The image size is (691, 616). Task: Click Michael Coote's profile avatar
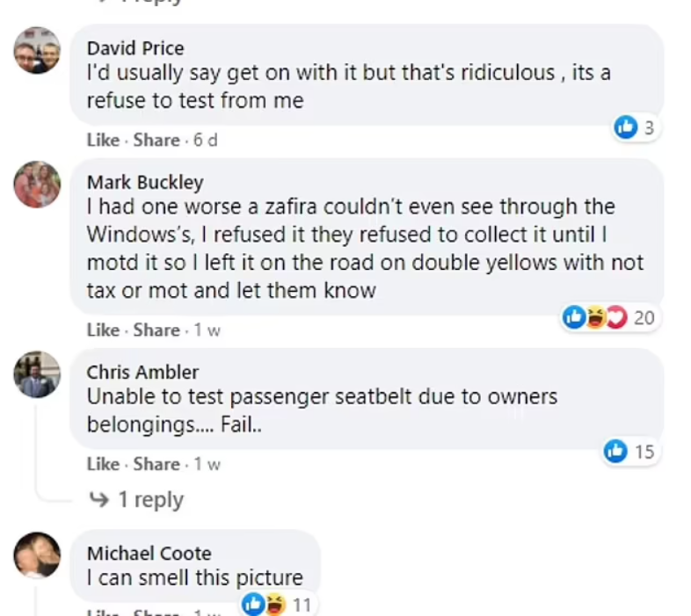(x=37, y=555)
